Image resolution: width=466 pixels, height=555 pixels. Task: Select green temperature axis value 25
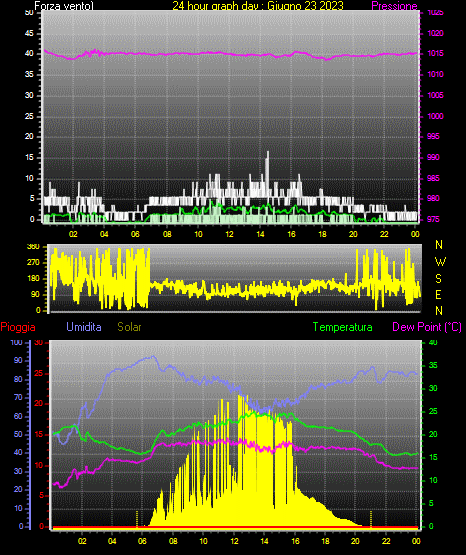point(433,411)
